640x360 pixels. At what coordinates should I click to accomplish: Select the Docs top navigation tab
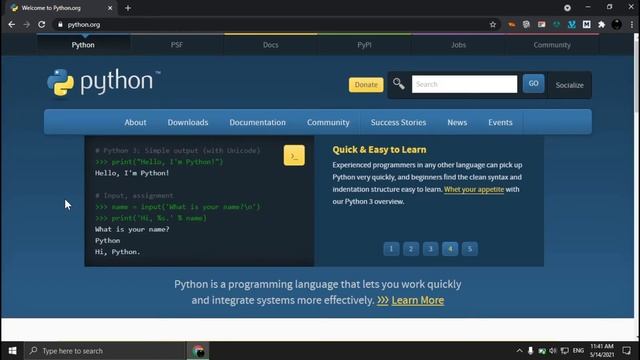271,45
